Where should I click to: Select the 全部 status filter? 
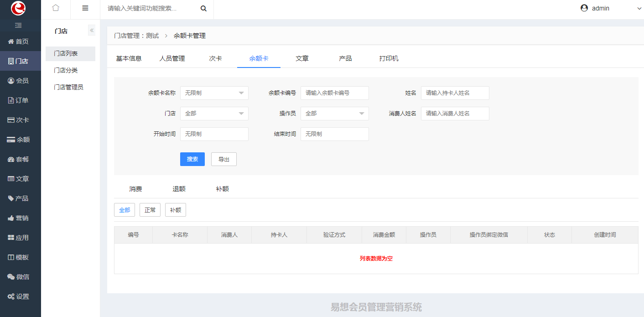pyautogui.click(x=125, y=210)
